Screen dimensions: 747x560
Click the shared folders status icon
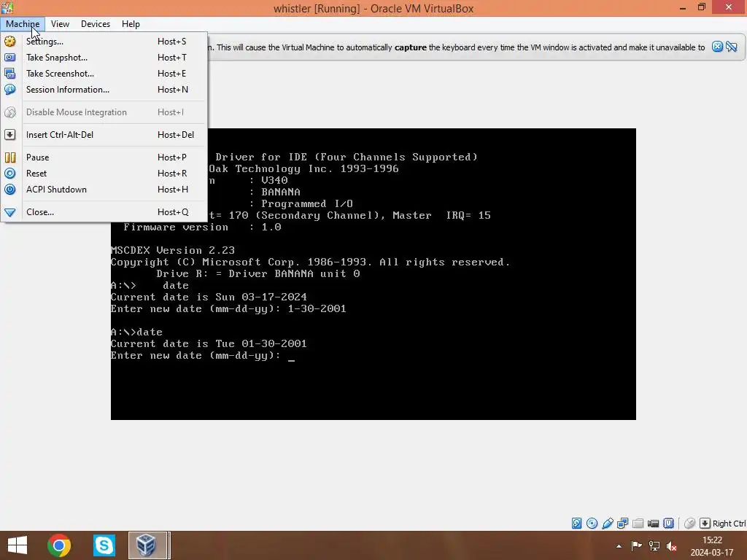pyautogui.click(x=638, y=524)
